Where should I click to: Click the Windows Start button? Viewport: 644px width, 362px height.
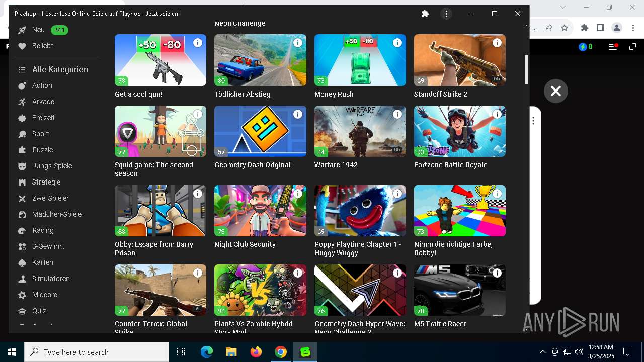(x=12, y=352)
